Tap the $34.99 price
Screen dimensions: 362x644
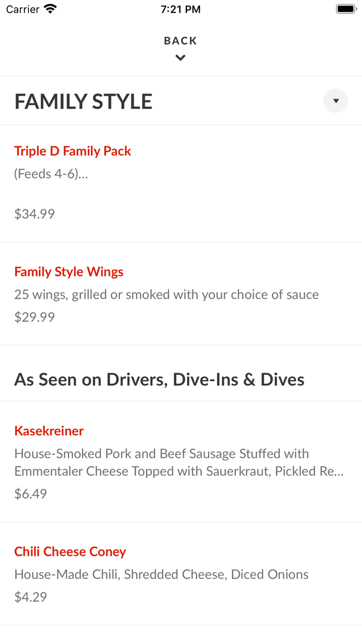pos(35,214)
